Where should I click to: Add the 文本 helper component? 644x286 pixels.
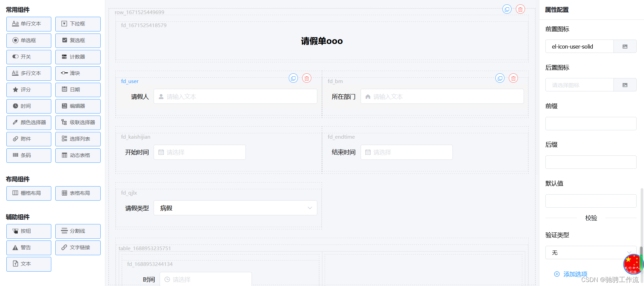(x=29, y=264)
